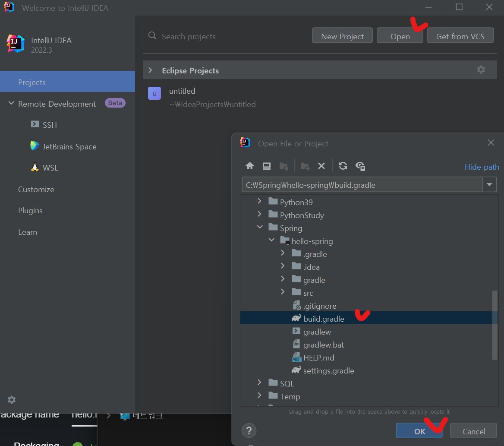
Task: Click the gradlew script file icon
Action: (x=296, y=331)
